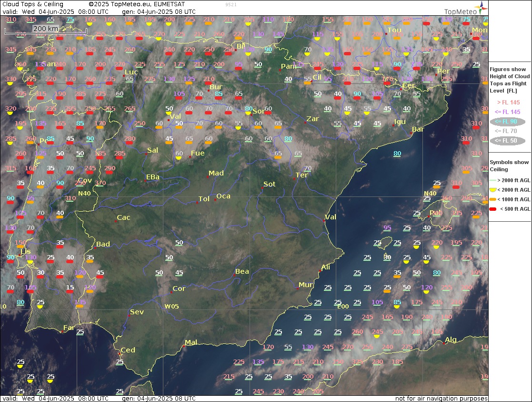Click the 'Figures show Height of Cloud Tops' heading
This screenshot has height=402, width=532.
[x=509, y=80]
